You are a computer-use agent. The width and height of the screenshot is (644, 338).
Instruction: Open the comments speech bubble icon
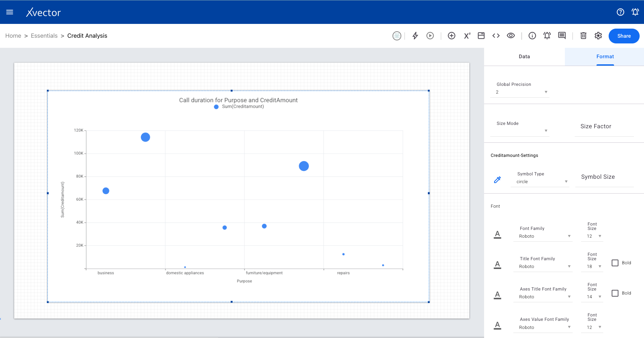(x=562, y=36)
